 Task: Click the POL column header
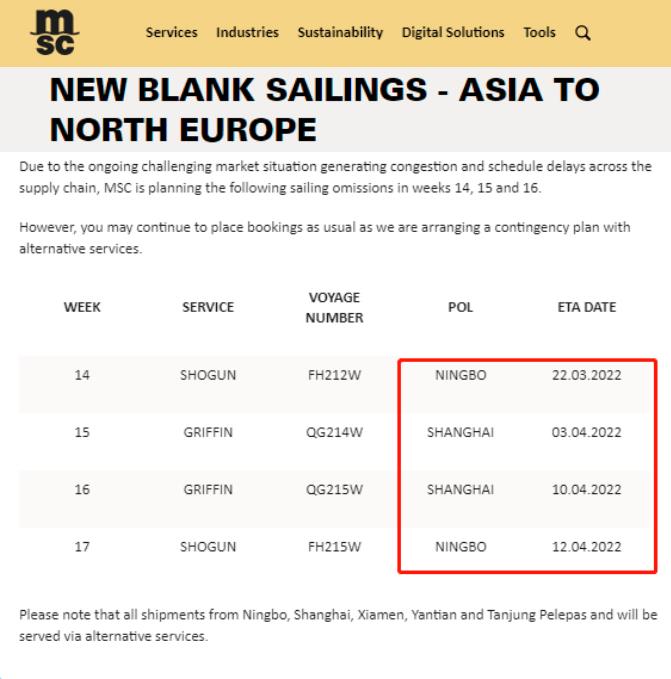(x=461, y=308)
